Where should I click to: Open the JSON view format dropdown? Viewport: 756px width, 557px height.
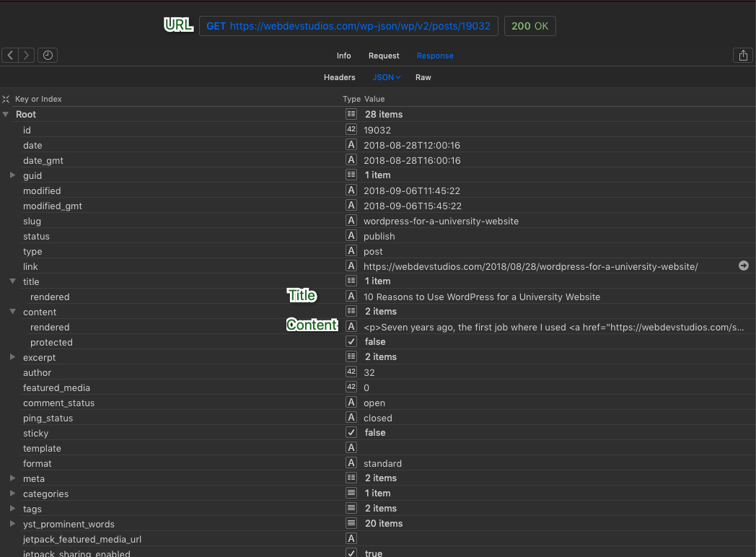[387, 77]
